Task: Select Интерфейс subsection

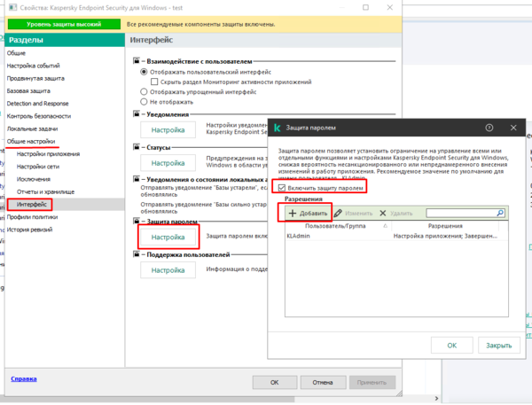Action: [32, 204]
